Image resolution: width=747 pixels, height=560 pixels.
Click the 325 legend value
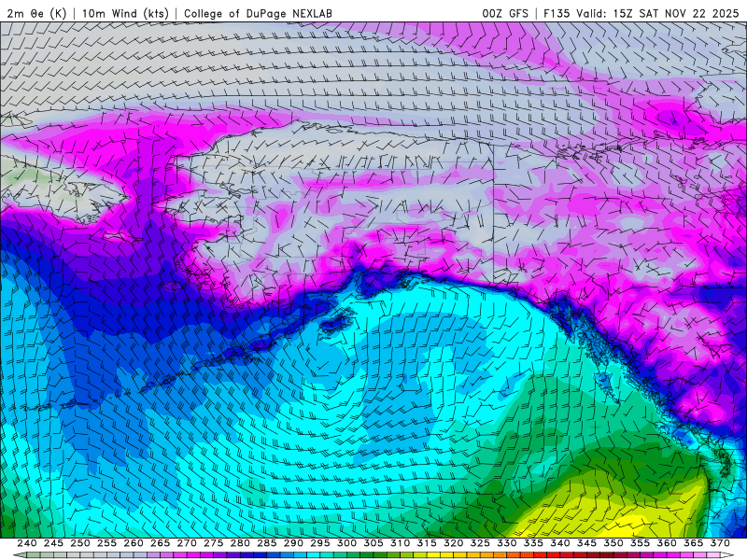point(480,543)
